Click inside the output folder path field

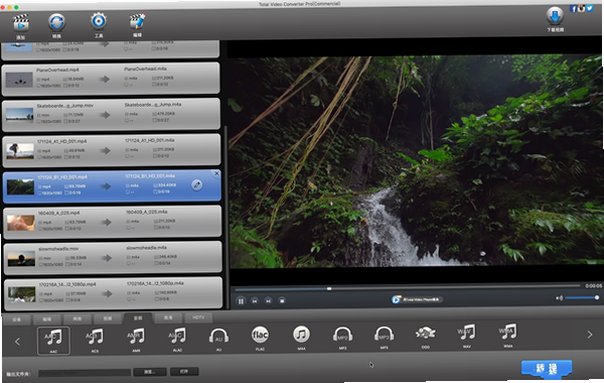[x=85, y=373]
